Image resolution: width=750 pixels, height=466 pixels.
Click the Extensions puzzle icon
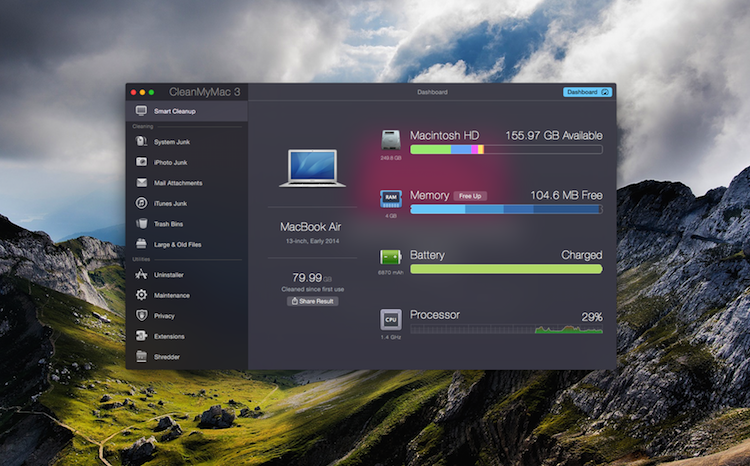coord(141,336)
